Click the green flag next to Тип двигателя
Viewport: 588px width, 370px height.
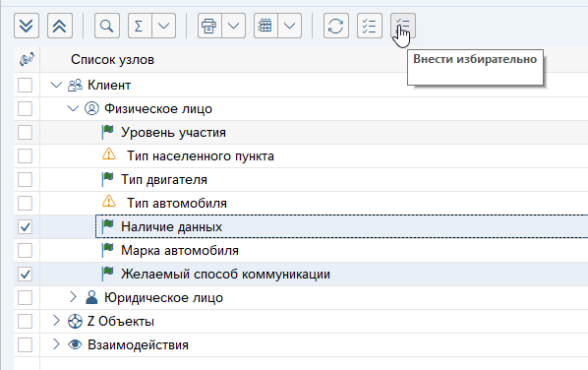click(x=107, y=179)
